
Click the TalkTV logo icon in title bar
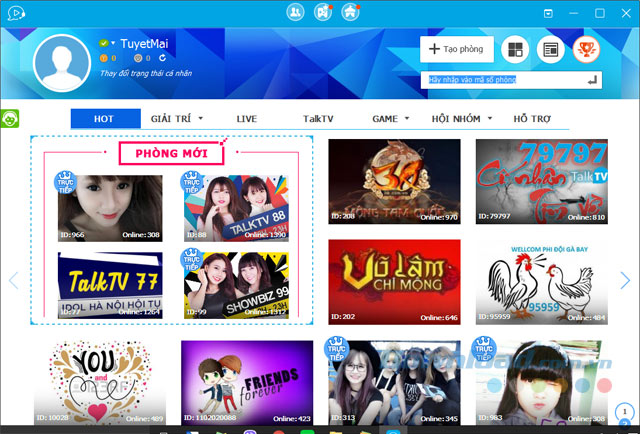16,13
